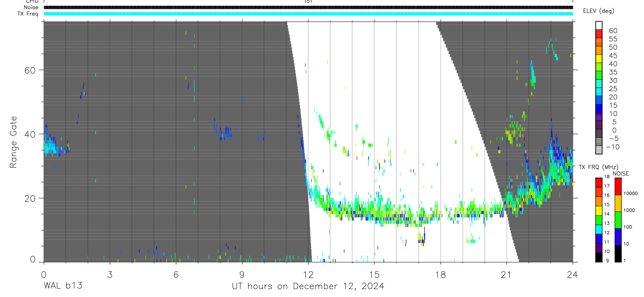
Task: Click the 'NOISE' legend title
Action: (620, 173)
